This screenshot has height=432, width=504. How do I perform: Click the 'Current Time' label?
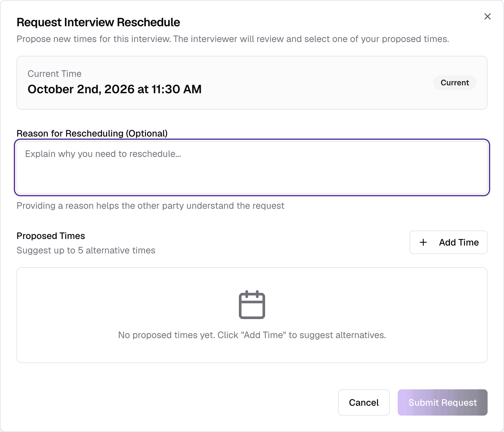coord(54,74)
